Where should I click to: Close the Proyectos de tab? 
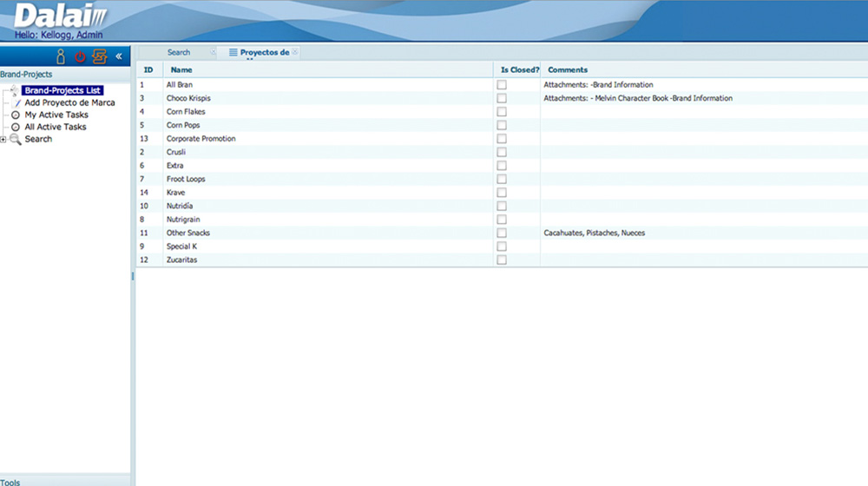tap(295, 53)
